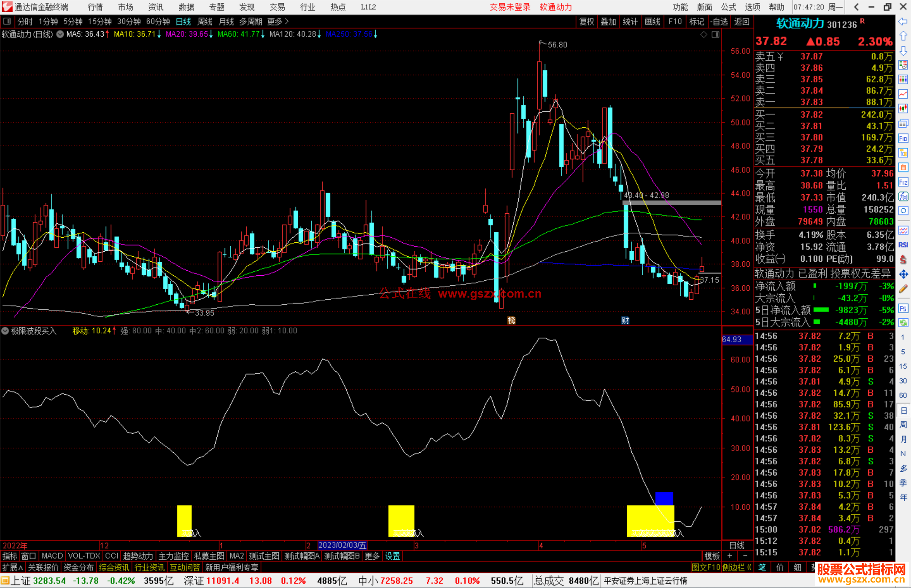Toggle the 极限波段买入 indicator circle button

coord(5,331)
